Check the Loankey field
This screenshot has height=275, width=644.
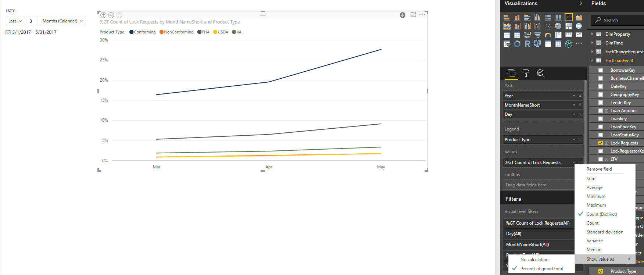(601, 119)
